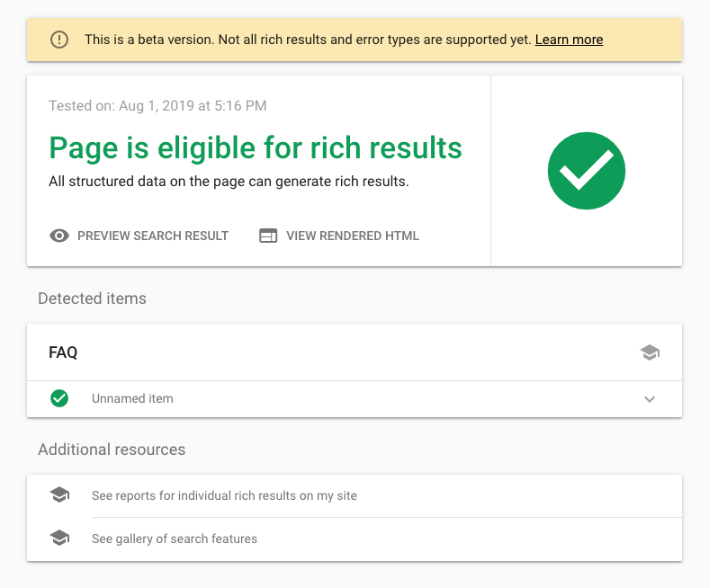Click the Tested on date text
Image resolution: width=709 pixels, height=588 pixels.
[x=157, y=106]
